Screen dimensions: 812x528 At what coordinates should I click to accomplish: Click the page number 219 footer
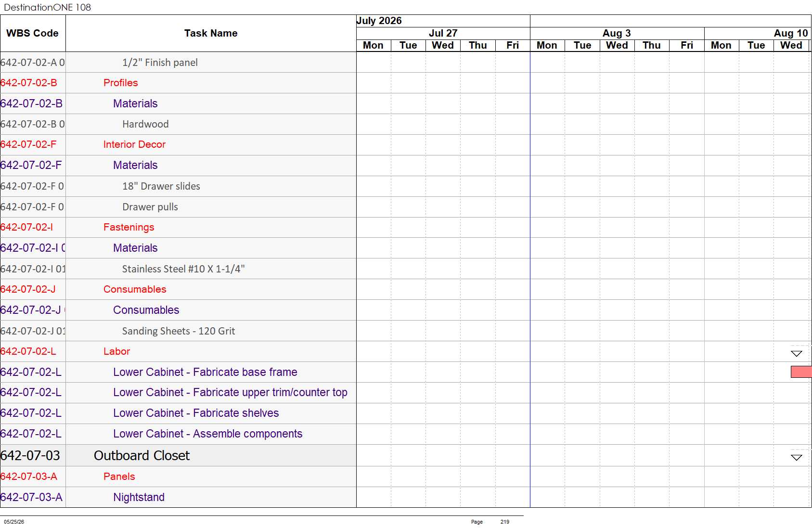[504, 522]
